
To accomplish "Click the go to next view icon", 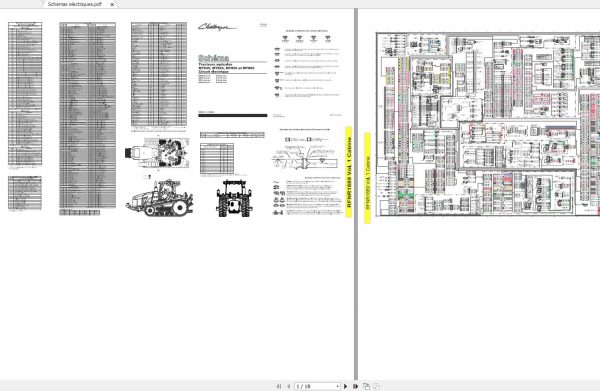I will click(x=366, y=386).
